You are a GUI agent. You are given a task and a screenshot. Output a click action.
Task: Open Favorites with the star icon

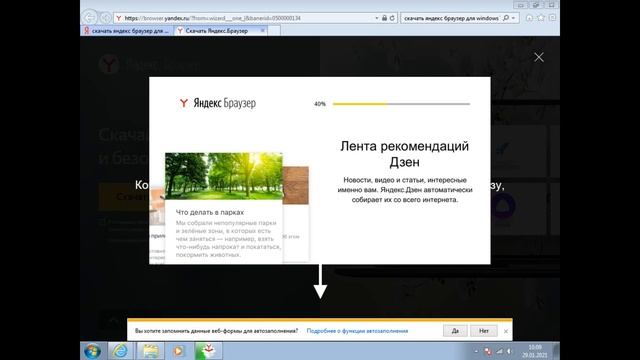click(541, 18)
